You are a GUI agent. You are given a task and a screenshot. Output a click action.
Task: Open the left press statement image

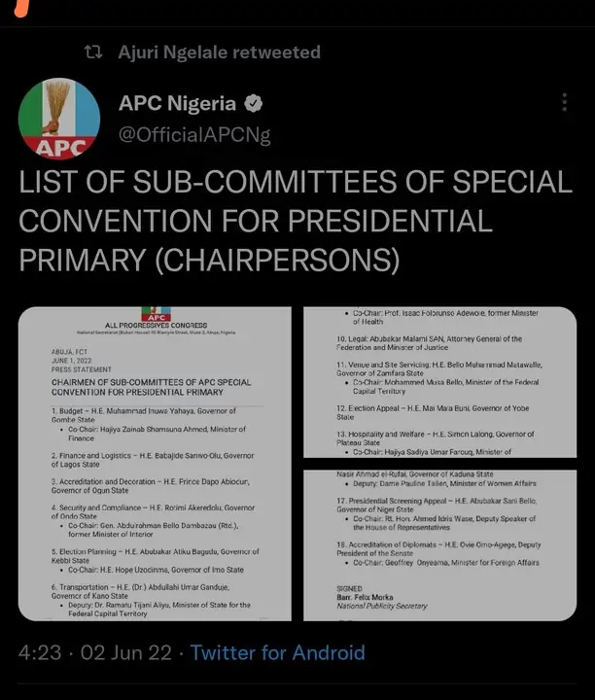154,465
